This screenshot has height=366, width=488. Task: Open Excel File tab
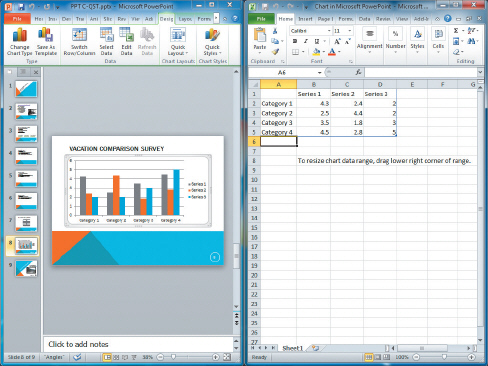[261, 19]
